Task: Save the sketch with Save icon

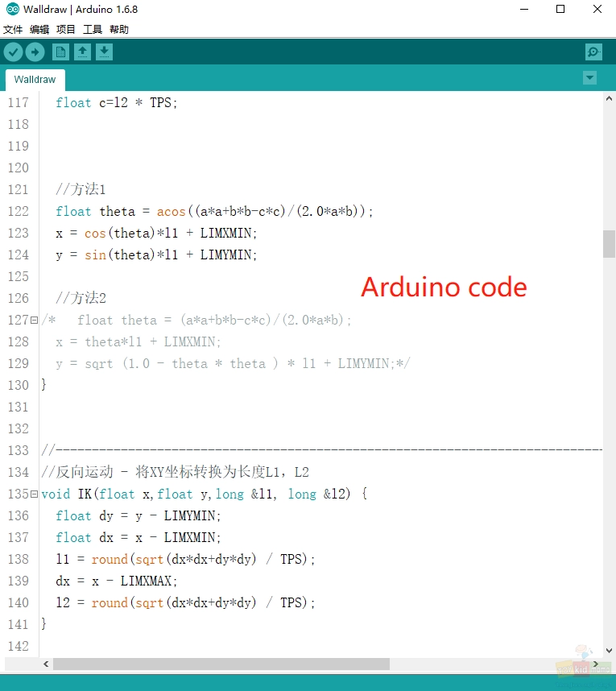Action: [x=104, y=52]
